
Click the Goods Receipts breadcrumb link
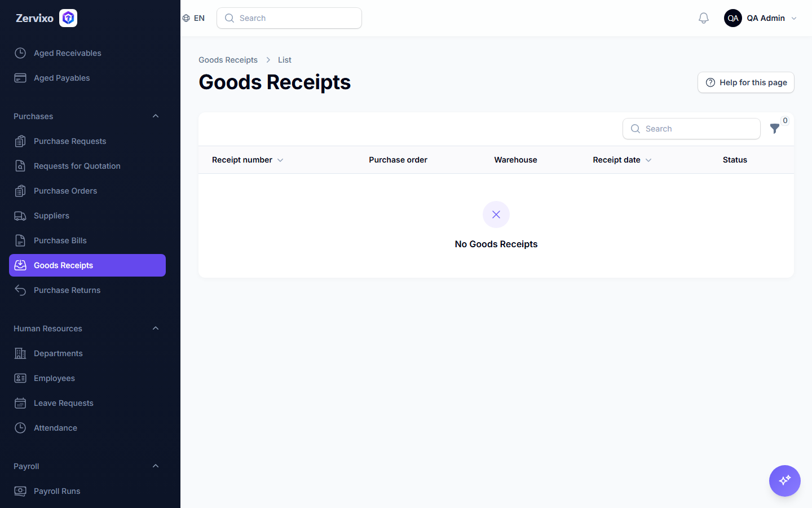coord(228,60)
